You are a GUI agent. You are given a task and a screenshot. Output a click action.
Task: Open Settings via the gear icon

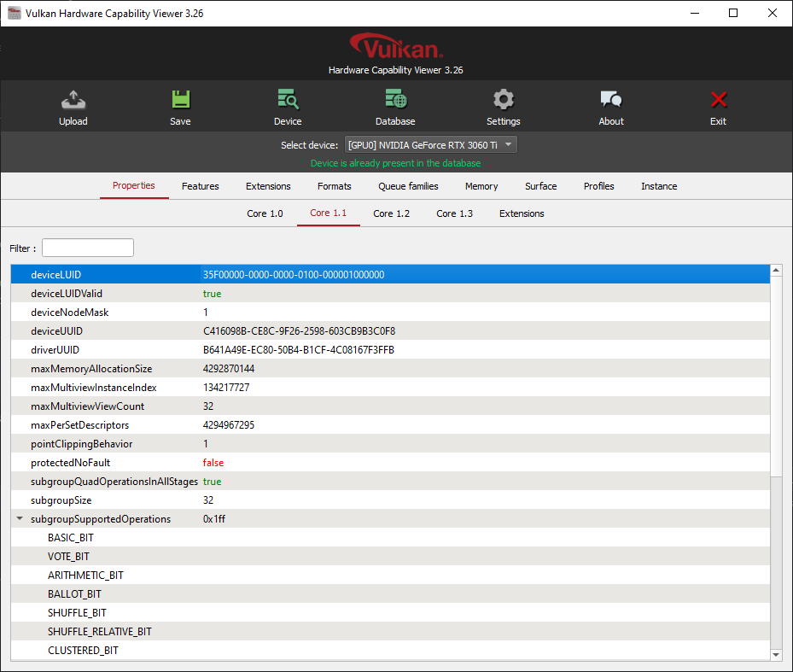(x=503, y=105)
